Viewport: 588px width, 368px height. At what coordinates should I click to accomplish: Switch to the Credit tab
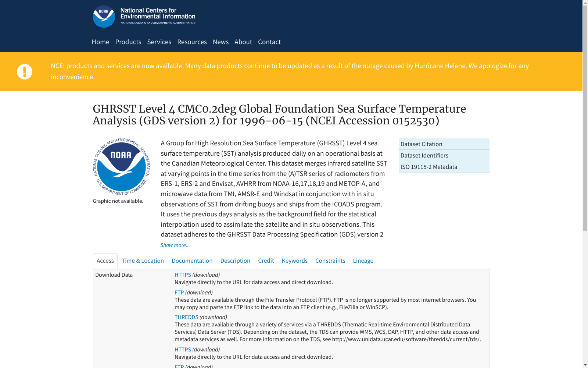(x=266, y=261)
